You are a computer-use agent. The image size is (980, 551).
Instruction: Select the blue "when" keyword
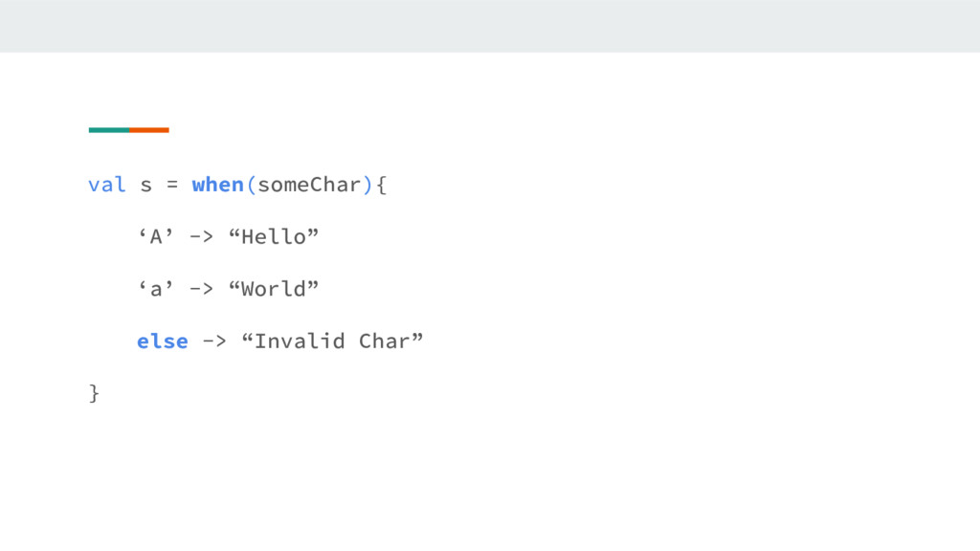tap(217, 185)
